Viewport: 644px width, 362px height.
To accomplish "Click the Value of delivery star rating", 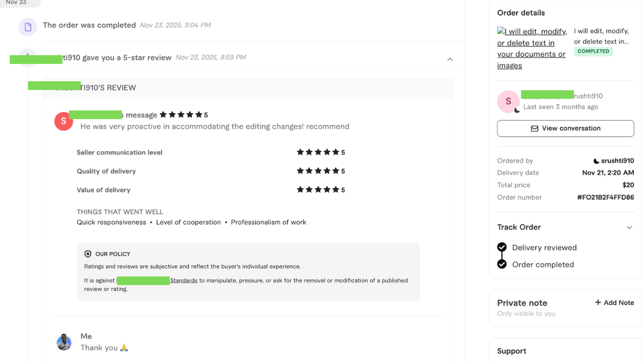I will [x=318, y=190].
